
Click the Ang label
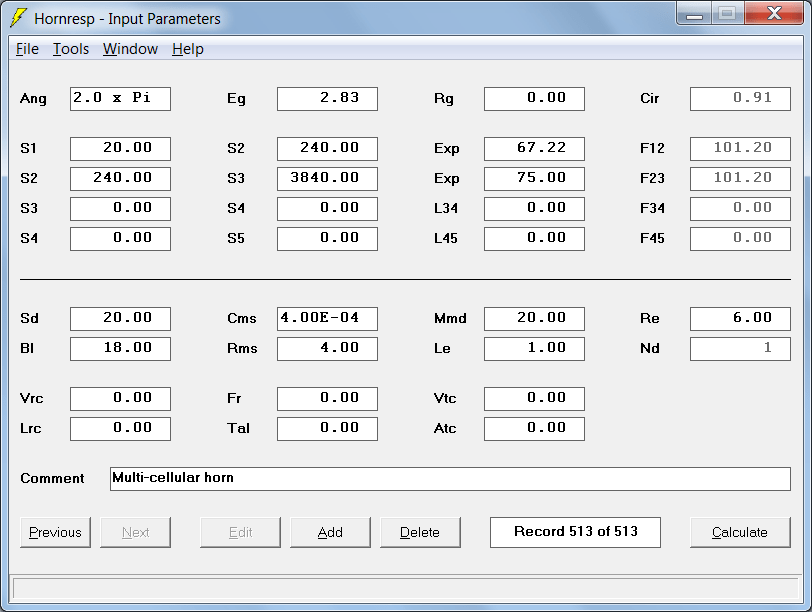point(33,99)
